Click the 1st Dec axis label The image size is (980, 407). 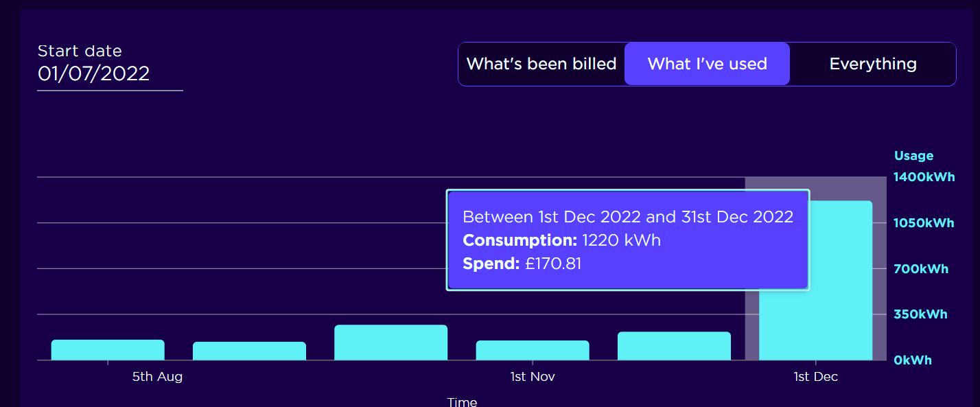(x=816, y=377)
